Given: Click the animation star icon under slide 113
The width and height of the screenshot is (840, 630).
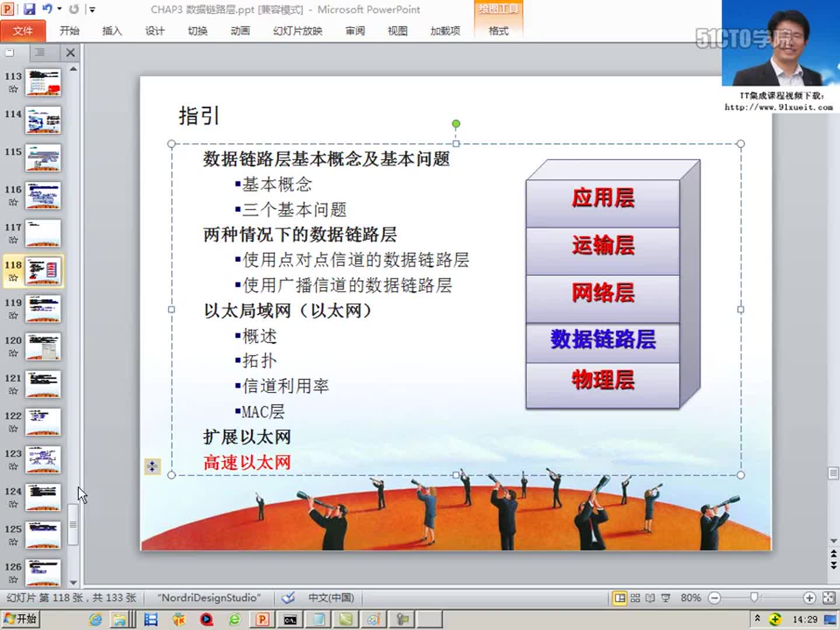Looking at the screenshot, I should 13,89.
